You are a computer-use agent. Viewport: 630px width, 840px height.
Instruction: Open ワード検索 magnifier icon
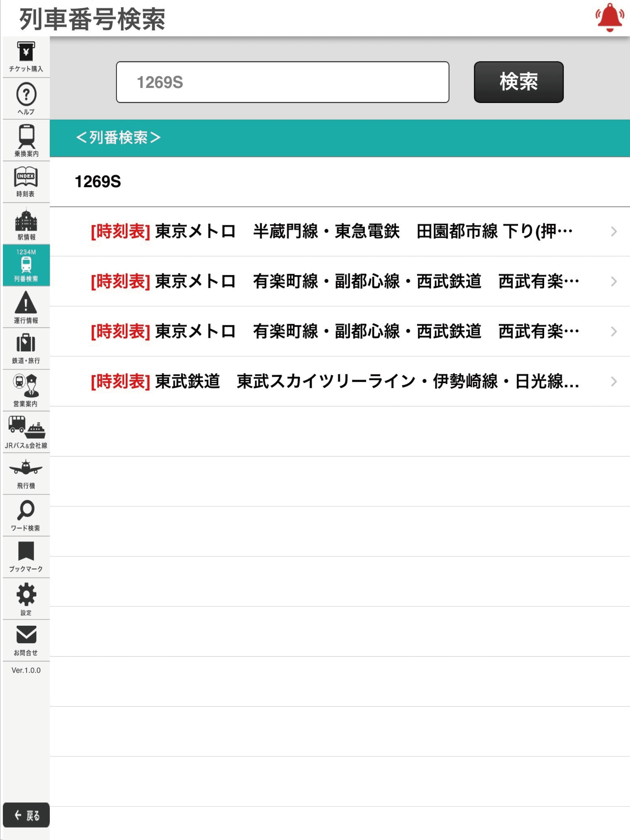[26, 515]
